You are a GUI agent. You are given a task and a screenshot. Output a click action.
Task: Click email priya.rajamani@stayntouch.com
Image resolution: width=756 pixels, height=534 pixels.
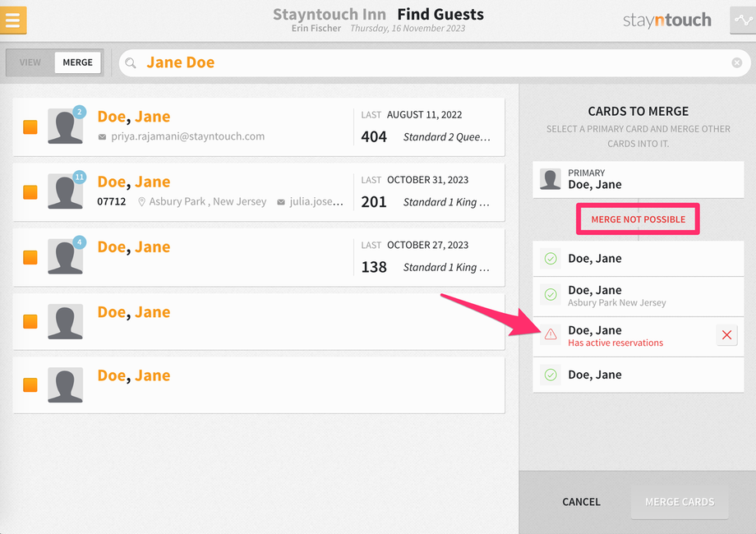coord(187,136)
